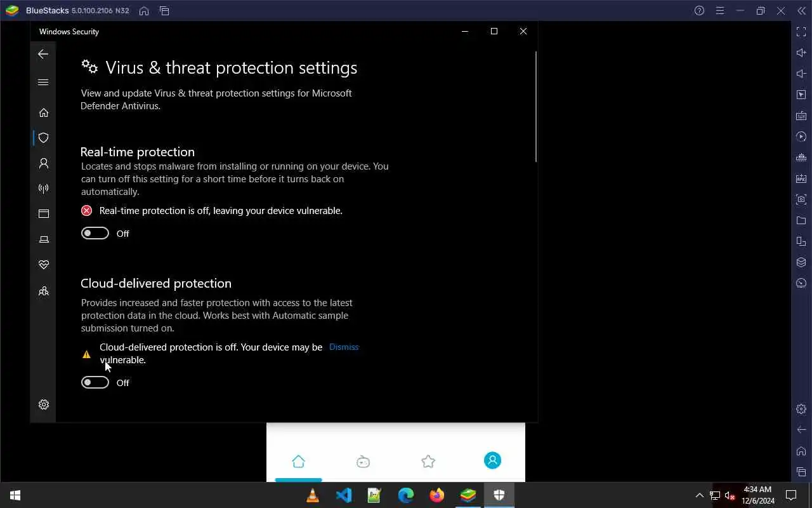Collapse the BlueStacks side toolbar with double chevron

801,11
